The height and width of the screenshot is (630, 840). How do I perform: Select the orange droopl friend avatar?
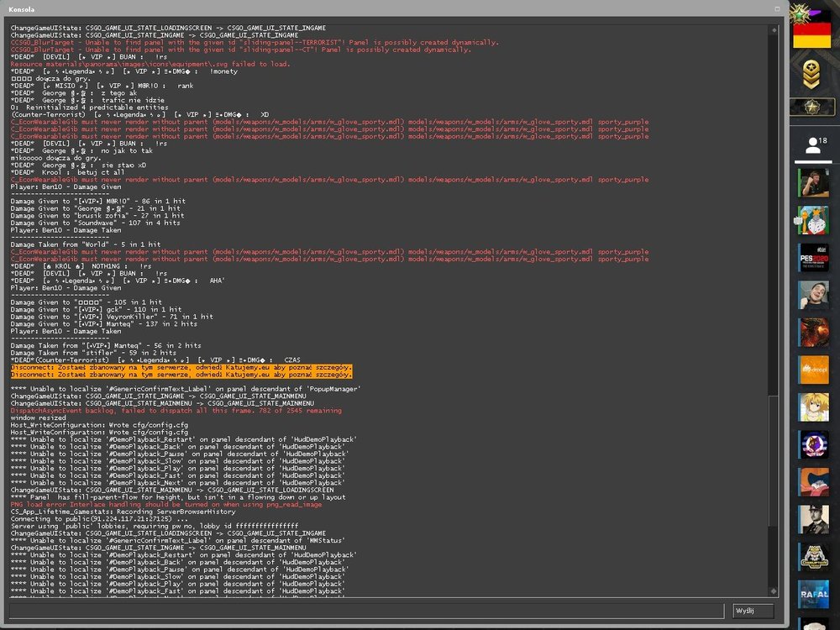click(814, 370)
